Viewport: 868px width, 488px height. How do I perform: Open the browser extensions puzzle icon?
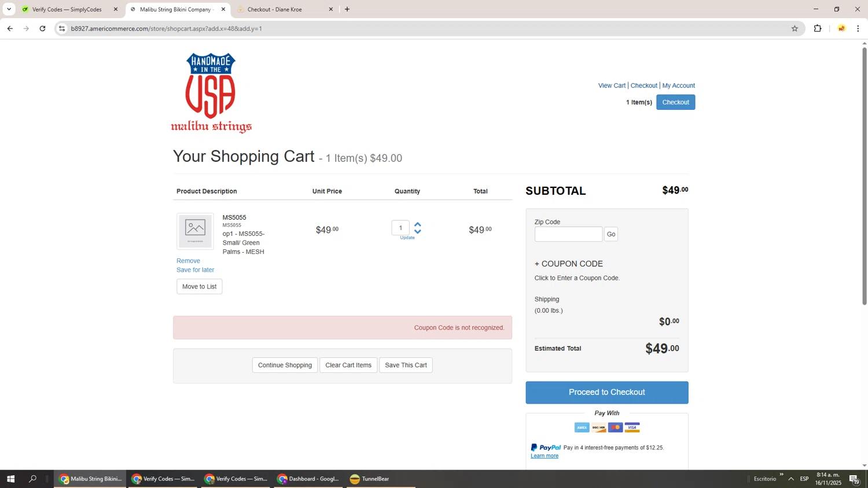(x=818, y=28)
